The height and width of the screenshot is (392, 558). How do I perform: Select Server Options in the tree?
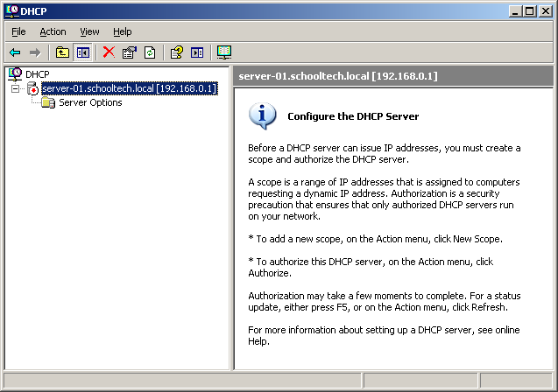point(89,103)
